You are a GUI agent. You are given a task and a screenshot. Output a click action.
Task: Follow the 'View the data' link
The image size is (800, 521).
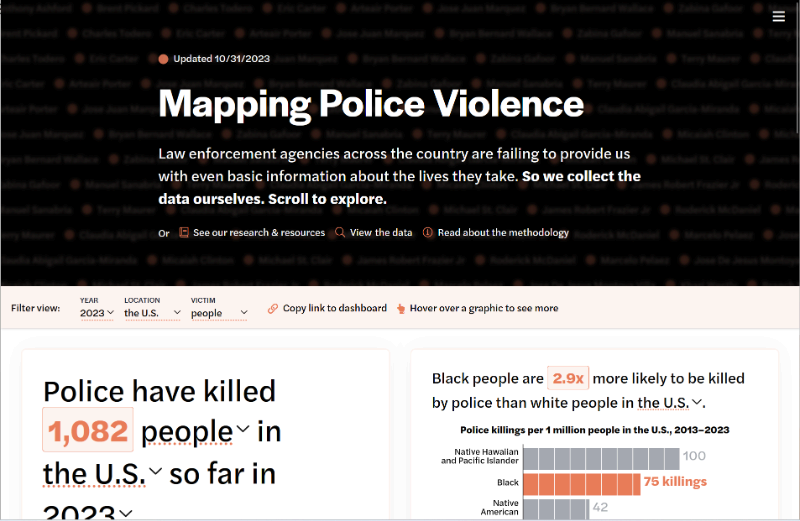point(380,233)
